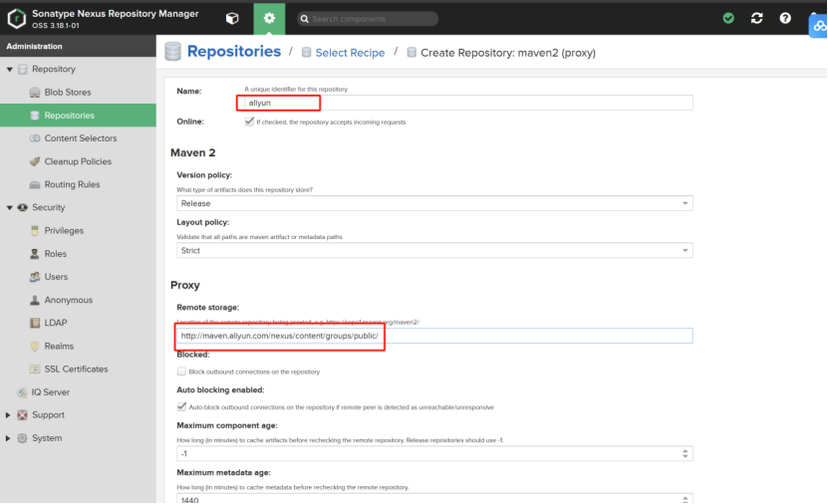The height and width of the screenshot is (504, 828).
Task: Click the Administration panel header
Action: coord(78,47)
